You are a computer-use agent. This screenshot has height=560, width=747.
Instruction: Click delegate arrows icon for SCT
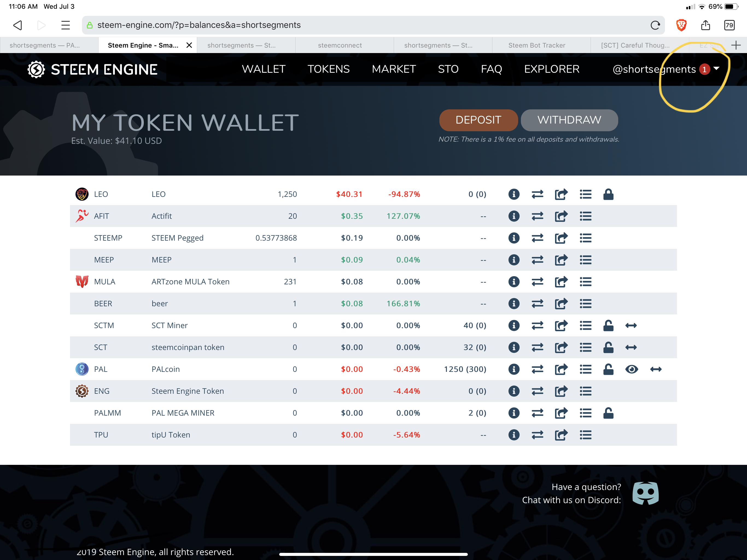pyautogui.click(x=631, y=348)
